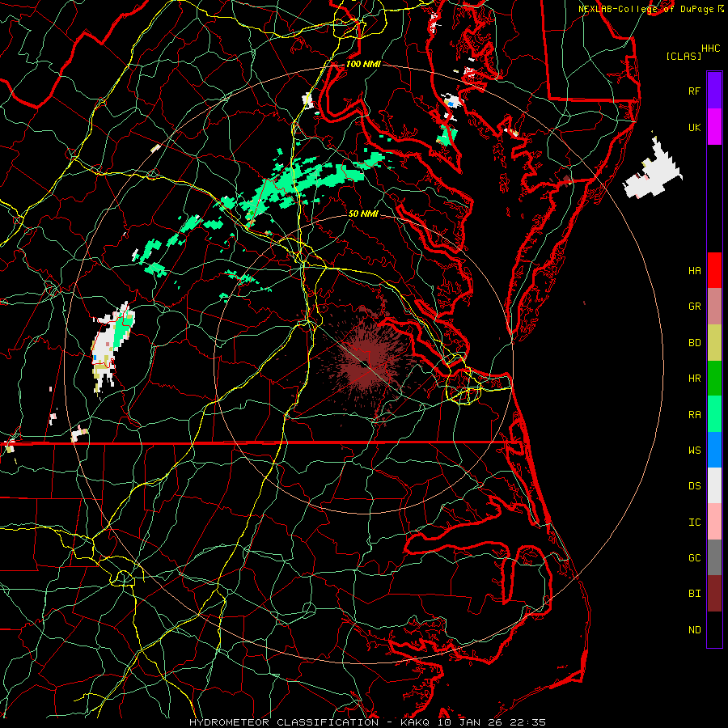The height and width of the screenshot is (728, 728).
Task: Click the HA red legend swatch
Action: [714, 270]
